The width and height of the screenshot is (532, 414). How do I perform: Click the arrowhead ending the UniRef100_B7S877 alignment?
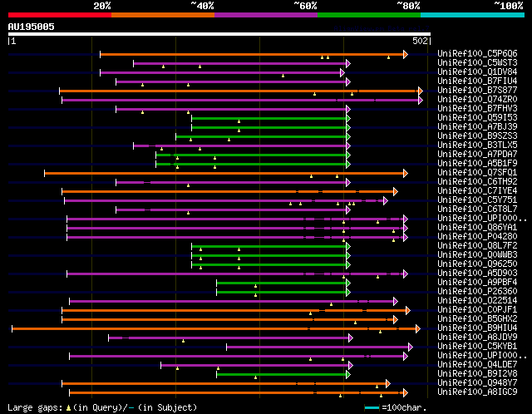pyautogui.click(x=421, y=91)
